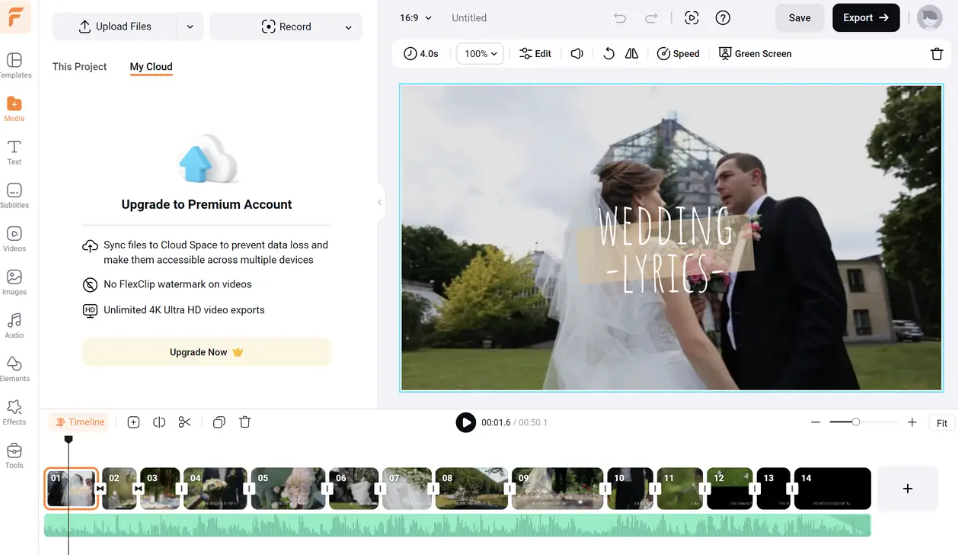
Task: Click the Upgrade Now button
Action: point(207,352)
